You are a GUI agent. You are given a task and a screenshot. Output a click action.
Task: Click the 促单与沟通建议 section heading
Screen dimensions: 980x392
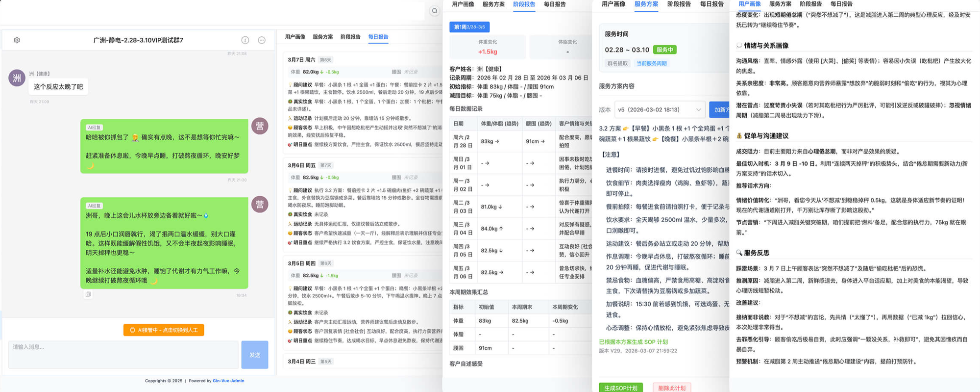[x=766, y=136]
